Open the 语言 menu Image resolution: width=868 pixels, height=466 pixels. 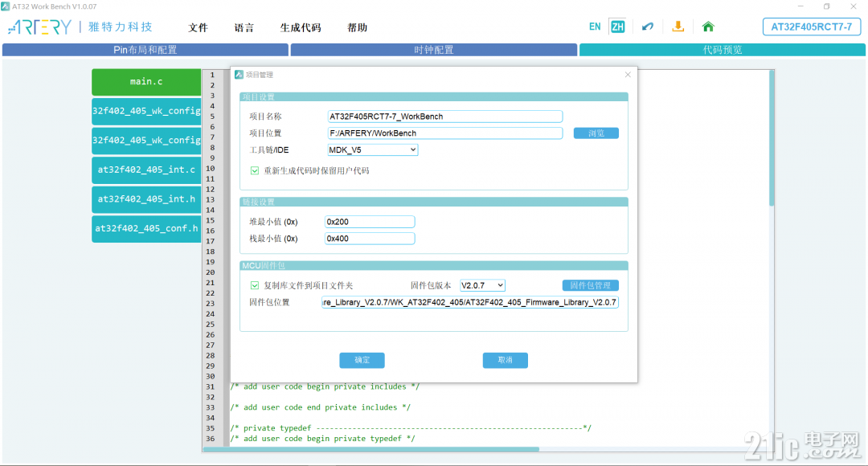(244, 27)
